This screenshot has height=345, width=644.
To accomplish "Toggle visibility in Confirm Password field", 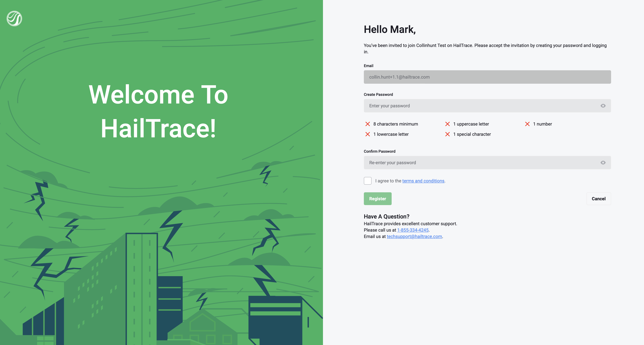I will coord(603,162).
